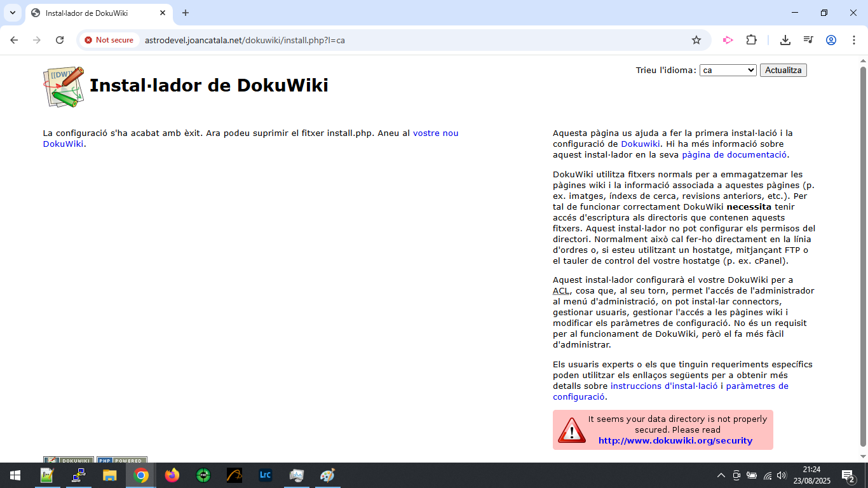Image resolution: width=868 pixels, height=488 pixels.
Task: Click the forward navigation arrow
Action: click(37, 40)
